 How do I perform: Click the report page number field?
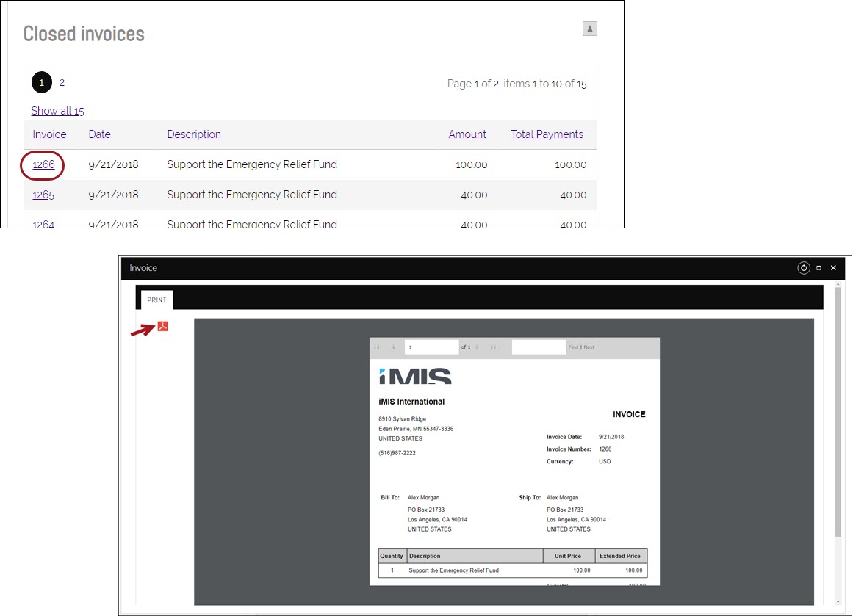431,347
